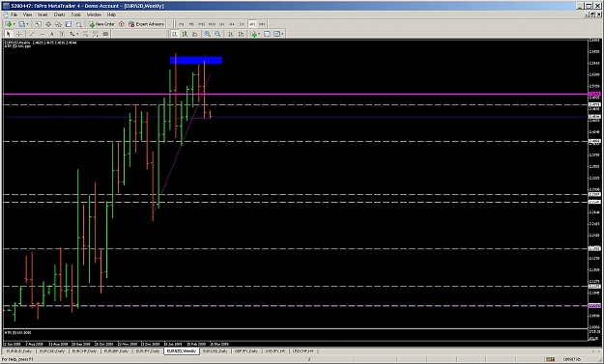Switch to the EURUSD,Daily chart tab

pos(215,351)
